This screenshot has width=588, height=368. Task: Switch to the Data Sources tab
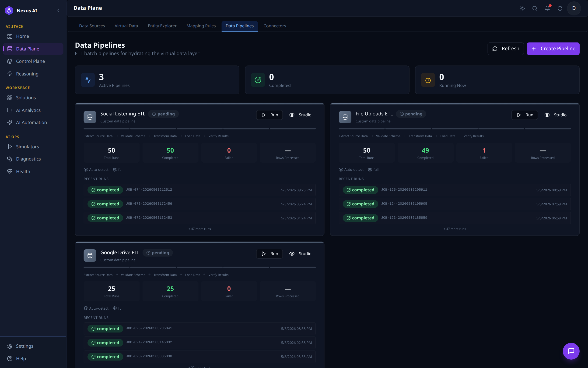[x=92, y=26]
